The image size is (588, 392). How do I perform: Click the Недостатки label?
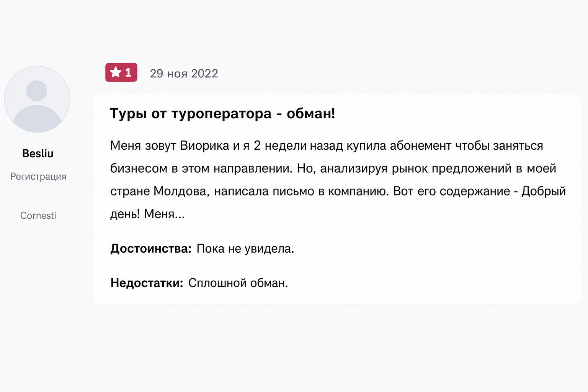147,283
